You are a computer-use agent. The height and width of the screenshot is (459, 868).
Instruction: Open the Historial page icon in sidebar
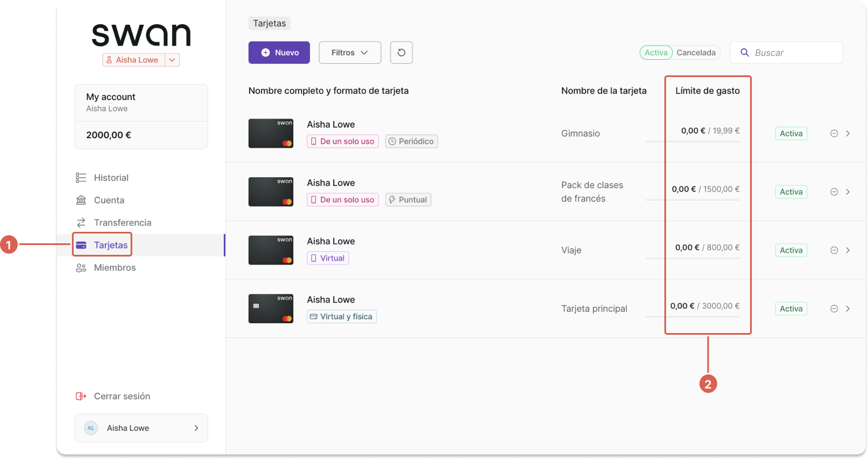[81, 178]
